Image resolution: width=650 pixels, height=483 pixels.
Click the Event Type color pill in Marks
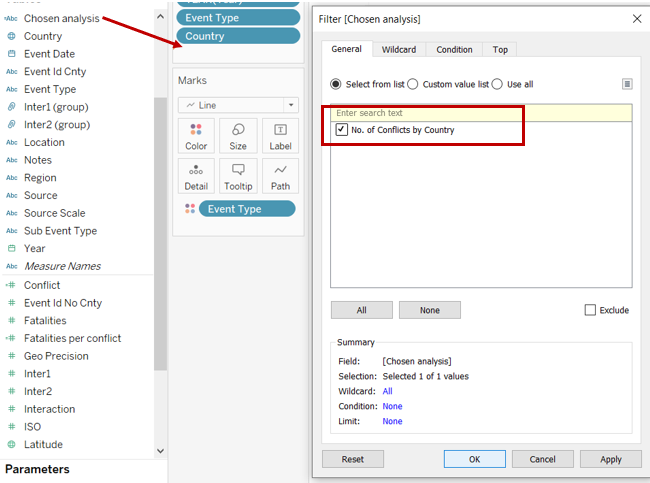point(246,208)
